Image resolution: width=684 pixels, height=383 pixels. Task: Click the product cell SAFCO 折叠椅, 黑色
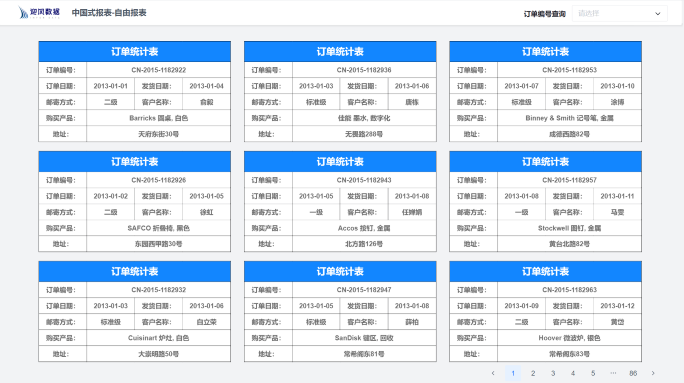(159, 228)
